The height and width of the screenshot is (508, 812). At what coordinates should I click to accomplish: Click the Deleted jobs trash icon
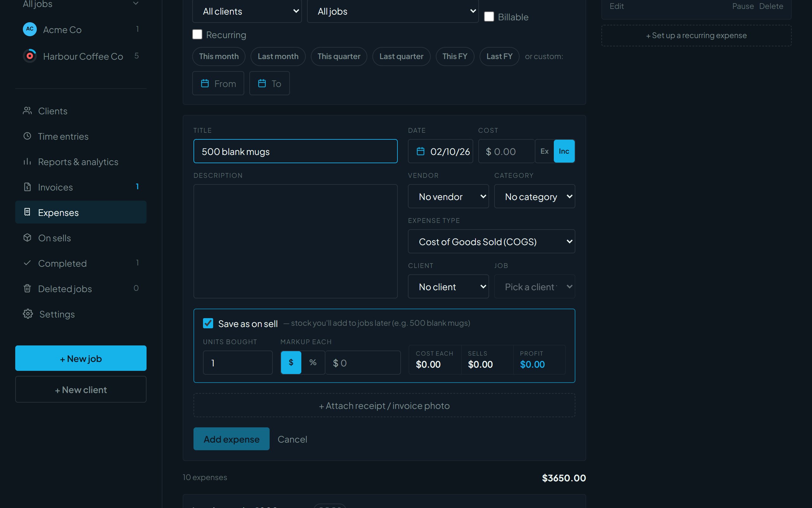(27, 288)
